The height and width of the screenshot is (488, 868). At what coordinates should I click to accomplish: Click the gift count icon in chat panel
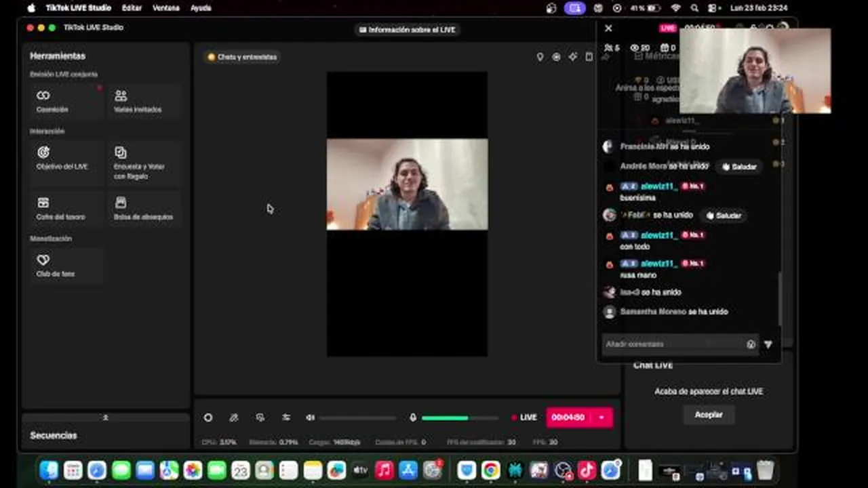coord(665,48)
